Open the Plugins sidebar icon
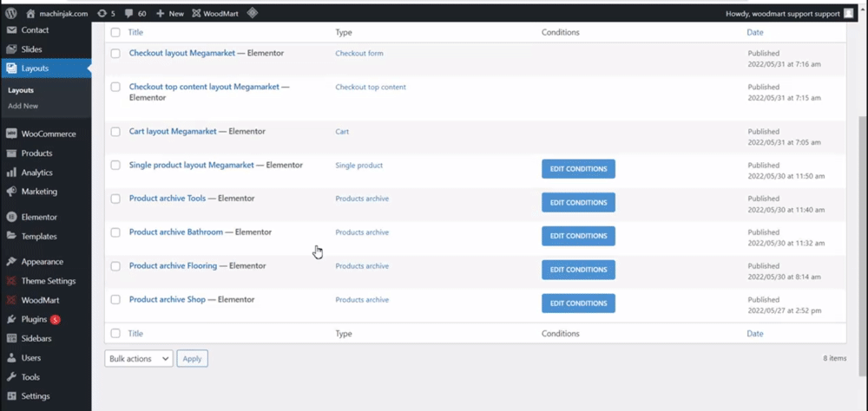Screen dimensions: 868x411 [x=11, y=319]
